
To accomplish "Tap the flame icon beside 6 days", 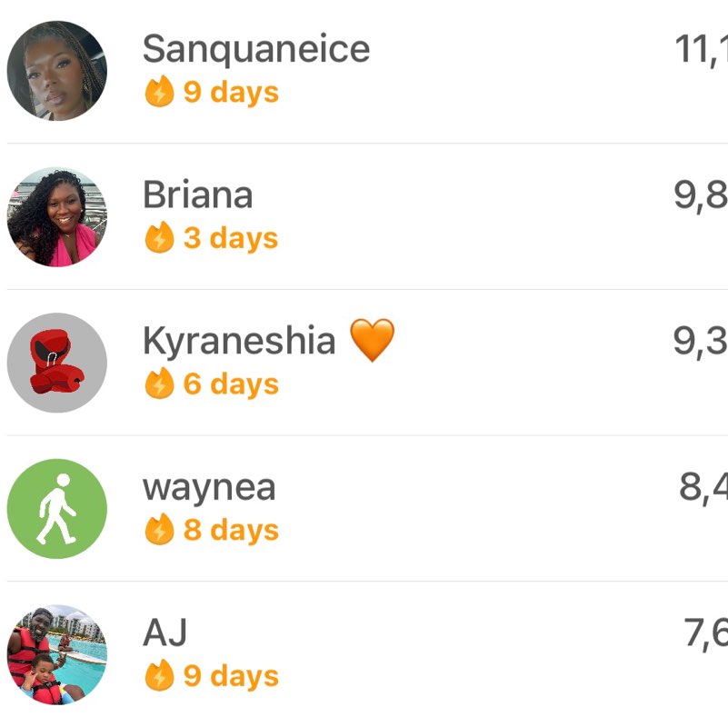I will click(x=159, y=383).
